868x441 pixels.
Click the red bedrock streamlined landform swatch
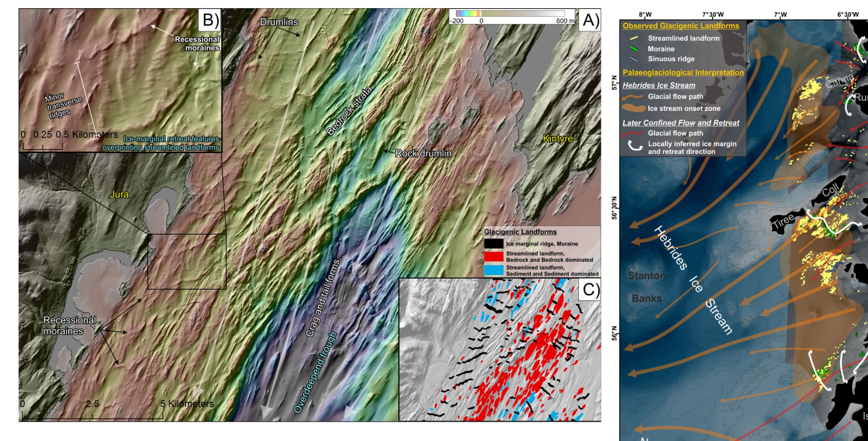[x=494, y=257]
